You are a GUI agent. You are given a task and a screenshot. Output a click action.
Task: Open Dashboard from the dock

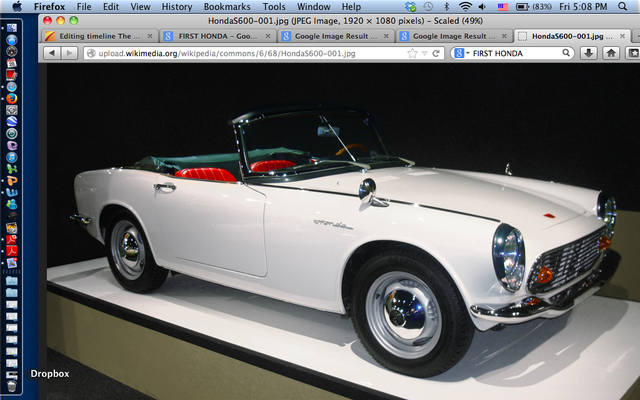[11, 51]
